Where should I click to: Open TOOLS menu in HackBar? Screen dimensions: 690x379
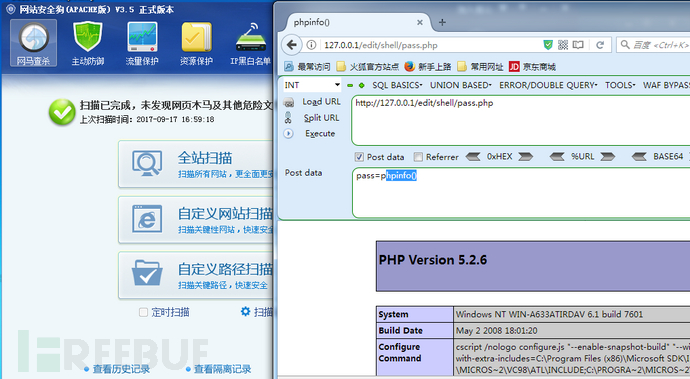620,85
